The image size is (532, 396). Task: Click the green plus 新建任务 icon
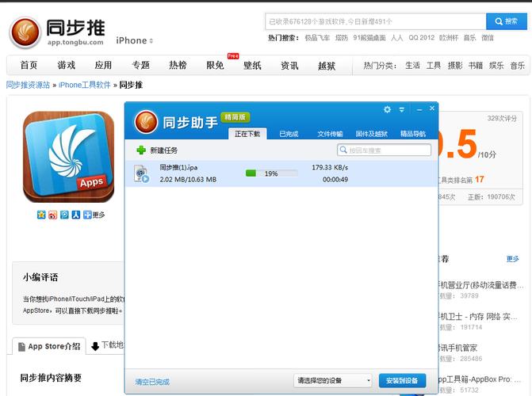point(141,150)
